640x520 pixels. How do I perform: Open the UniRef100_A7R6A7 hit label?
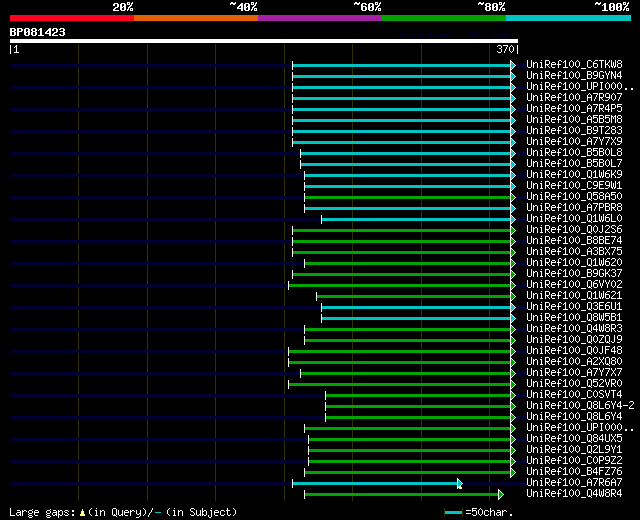[574, 483]
